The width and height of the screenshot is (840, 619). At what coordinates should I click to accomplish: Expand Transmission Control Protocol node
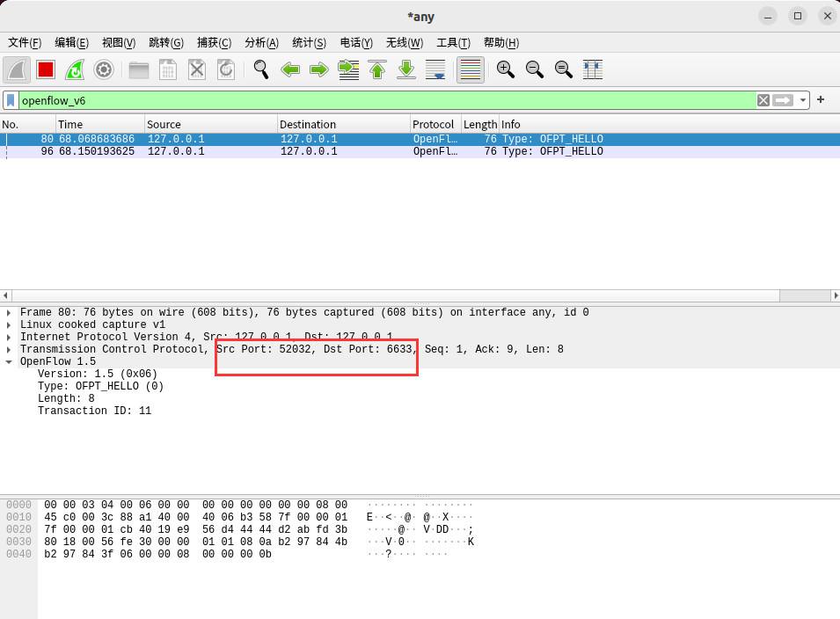click(x=9, y=349)
